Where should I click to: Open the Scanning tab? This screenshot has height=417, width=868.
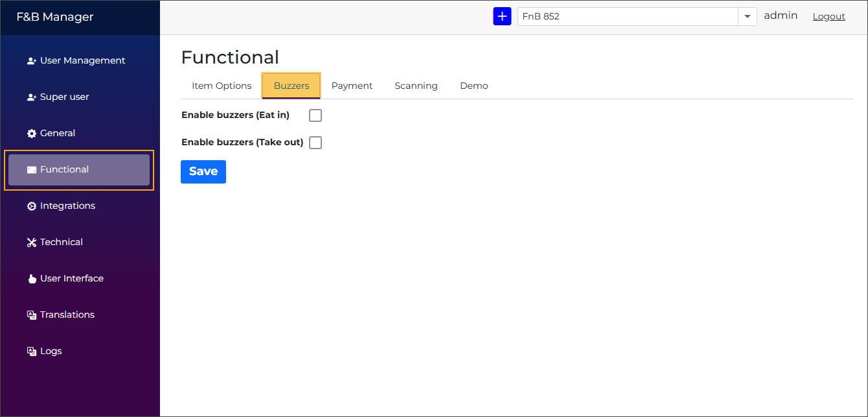click(416, 85)
